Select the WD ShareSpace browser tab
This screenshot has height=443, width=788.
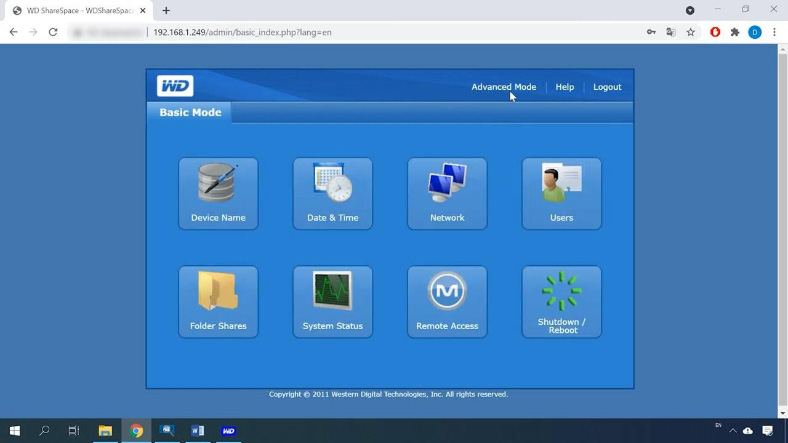pyautogui.click(x=78, y=11)
